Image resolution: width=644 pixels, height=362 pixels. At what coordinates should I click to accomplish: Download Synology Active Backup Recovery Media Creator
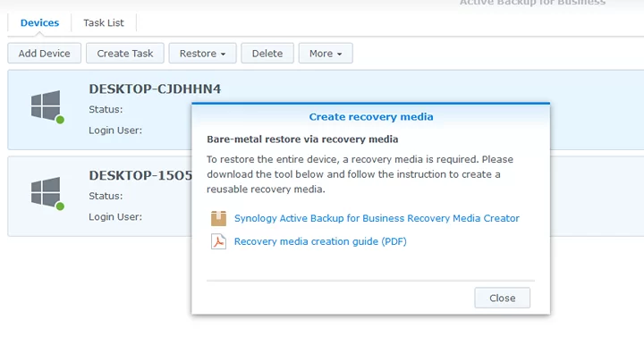click(377, 218)
